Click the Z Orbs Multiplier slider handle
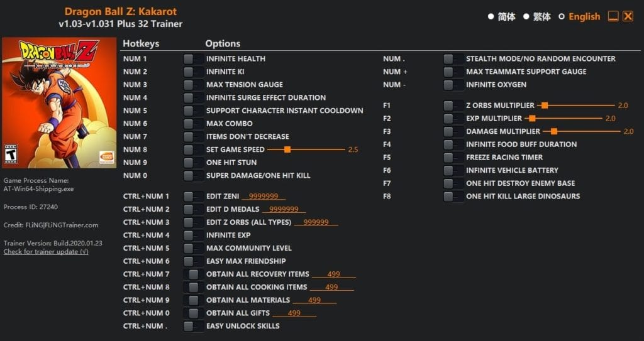 tap(545, 106)
